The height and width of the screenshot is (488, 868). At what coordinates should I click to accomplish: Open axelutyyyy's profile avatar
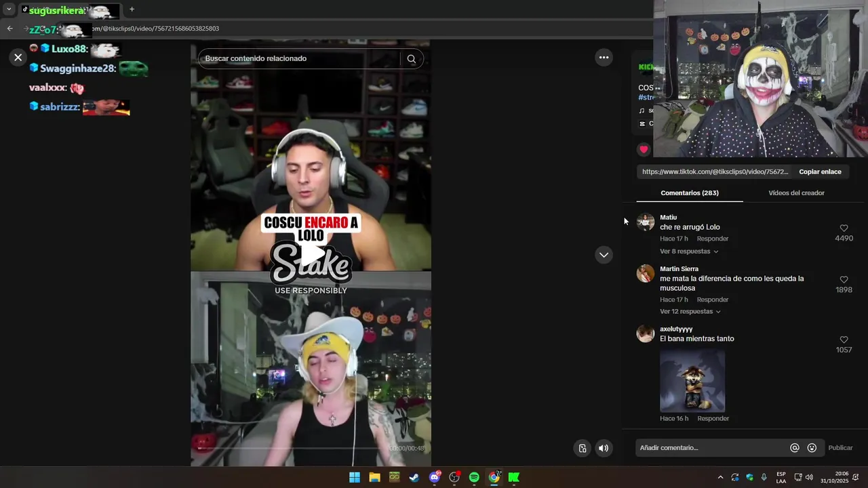click(x=646, y=333)
